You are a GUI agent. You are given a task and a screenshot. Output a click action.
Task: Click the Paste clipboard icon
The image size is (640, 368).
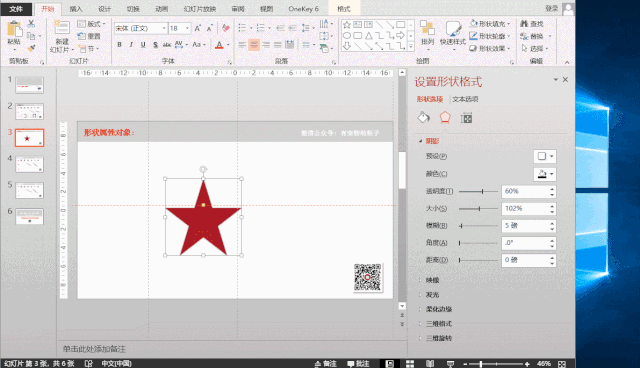[14, 29]
